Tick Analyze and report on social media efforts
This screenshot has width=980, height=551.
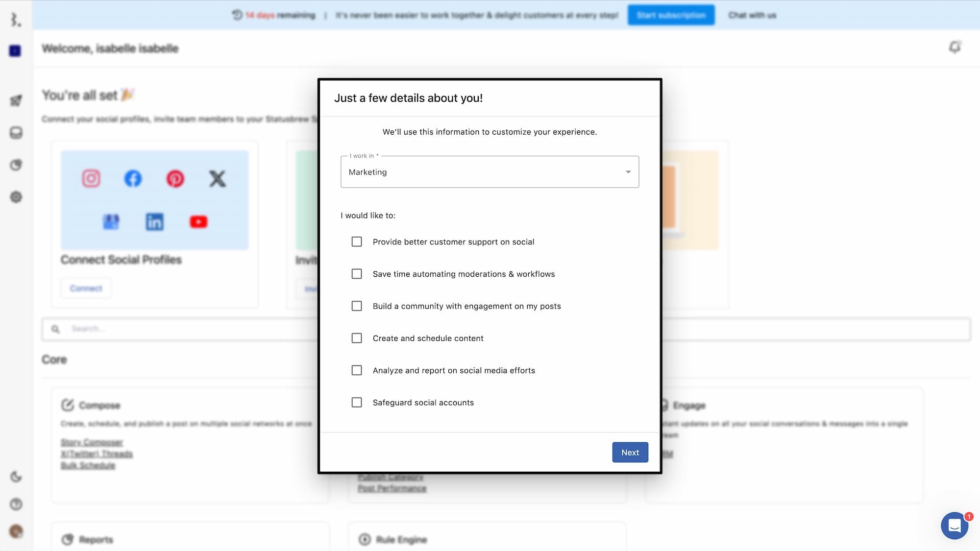point(357,370)
